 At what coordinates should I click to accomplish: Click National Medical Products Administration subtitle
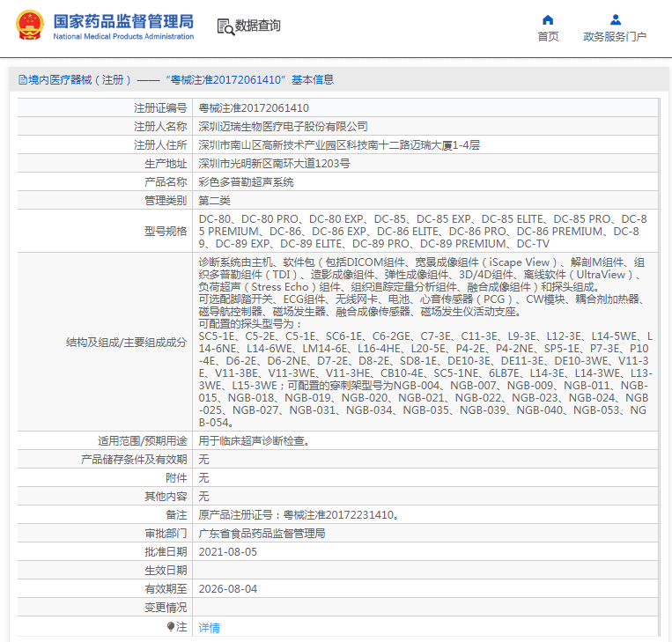click(x=123, y=37)
